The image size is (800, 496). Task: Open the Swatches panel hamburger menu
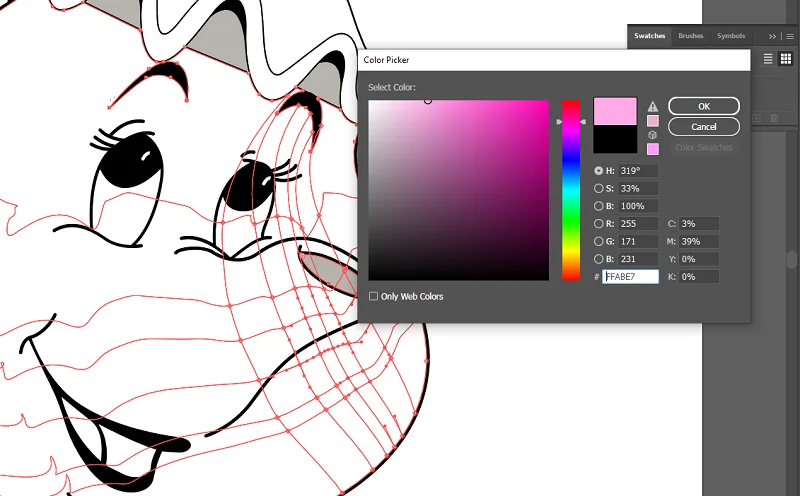click(790, 36)
